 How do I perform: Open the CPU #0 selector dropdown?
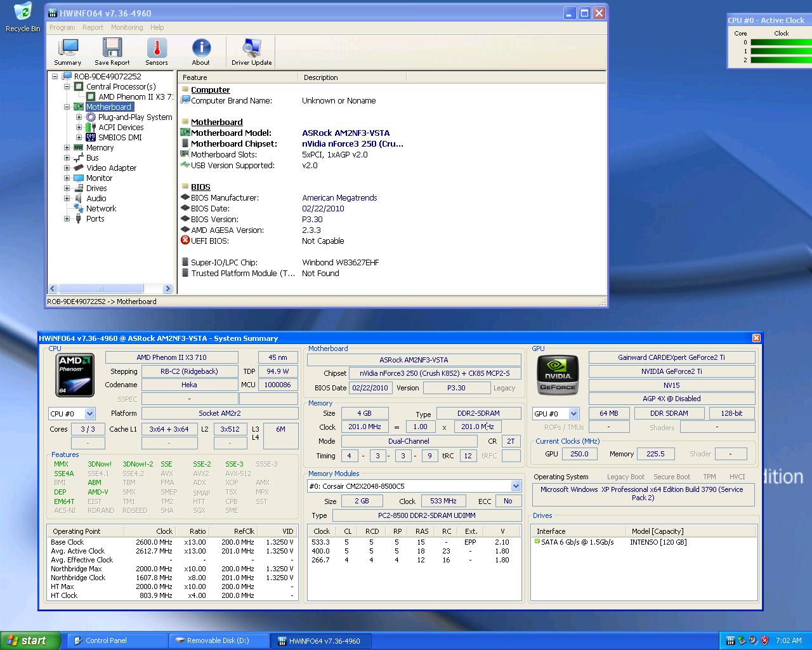[x=89, y=414]
